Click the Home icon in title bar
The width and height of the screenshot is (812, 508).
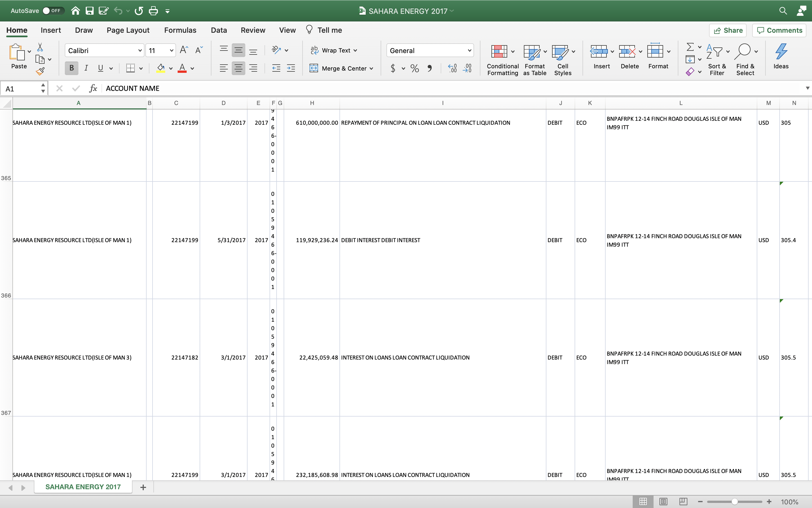coord(76,11)
